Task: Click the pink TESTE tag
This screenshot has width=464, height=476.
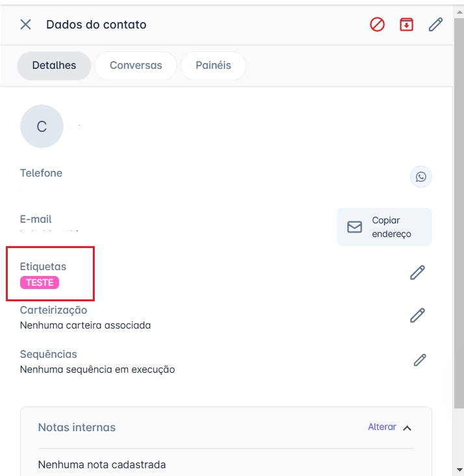Action: pyautogui.click(x=40, y=282)
